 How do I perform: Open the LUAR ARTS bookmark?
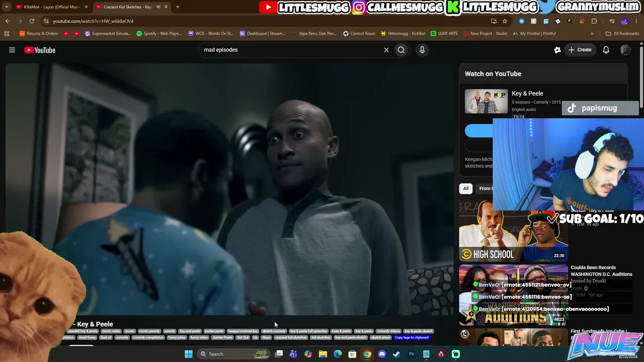pyautogui.click(x=444, y=34)
